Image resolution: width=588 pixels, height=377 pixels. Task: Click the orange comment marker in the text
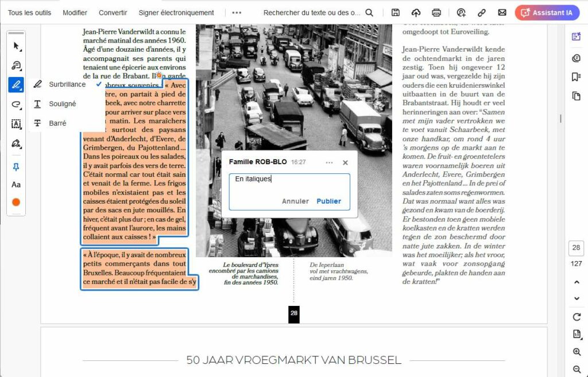tap(160, 76)
